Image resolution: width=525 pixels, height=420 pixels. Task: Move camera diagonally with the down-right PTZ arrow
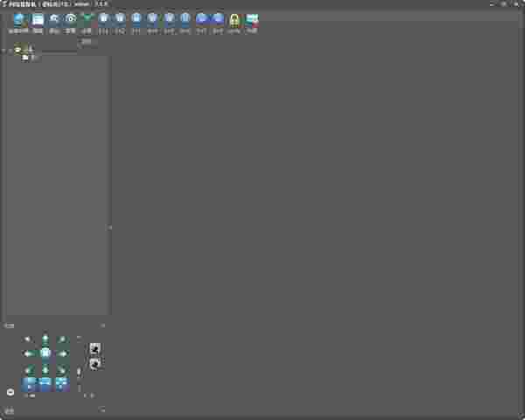click(62, 370)
